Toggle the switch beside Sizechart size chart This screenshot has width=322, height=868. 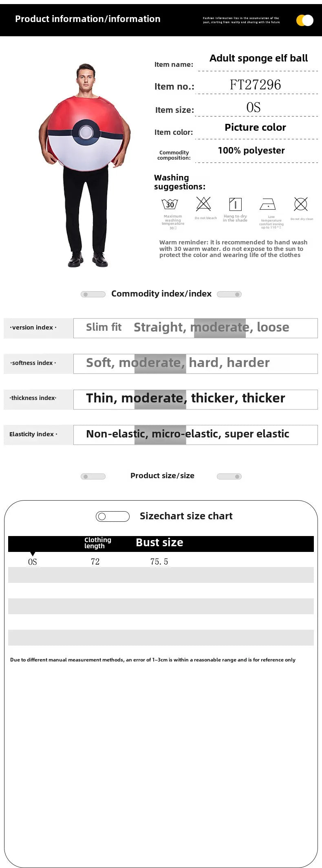tap(112, 516)
